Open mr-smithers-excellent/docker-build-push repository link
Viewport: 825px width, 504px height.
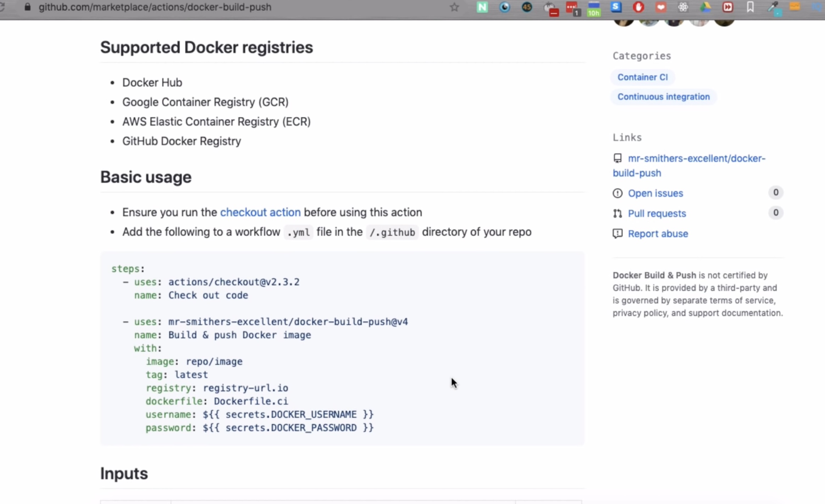[x=689, y=166]
